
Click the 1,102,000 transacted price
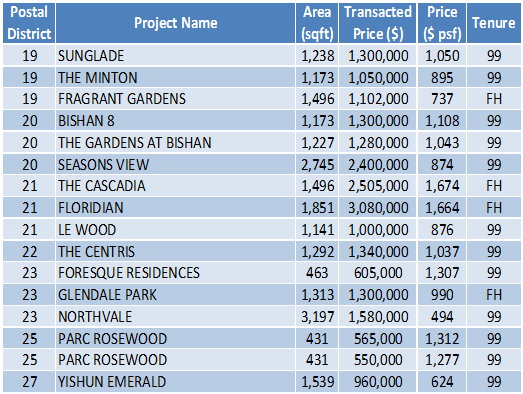pos(378,99)
